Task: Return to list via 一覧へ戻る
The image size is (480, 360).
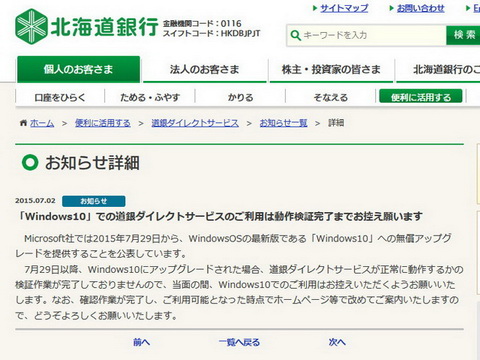Action: pyautogui.click(x=239, y=342)
